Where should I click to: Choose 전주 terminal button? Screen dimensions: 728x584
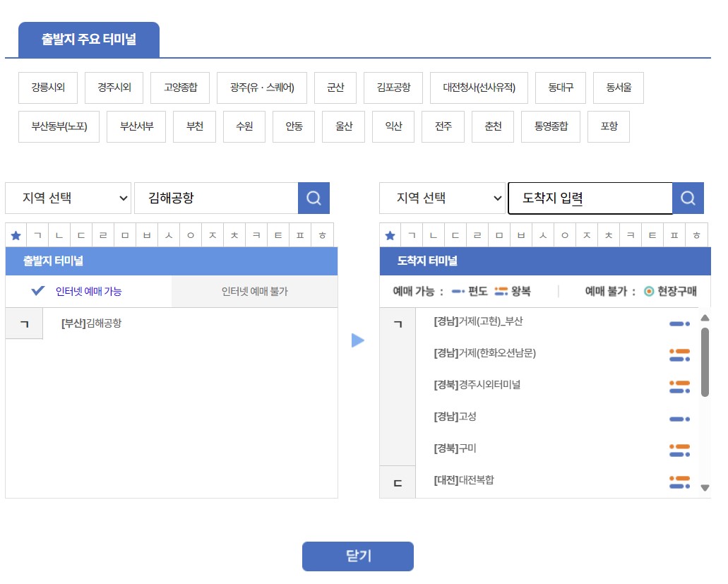pos(443,126)
